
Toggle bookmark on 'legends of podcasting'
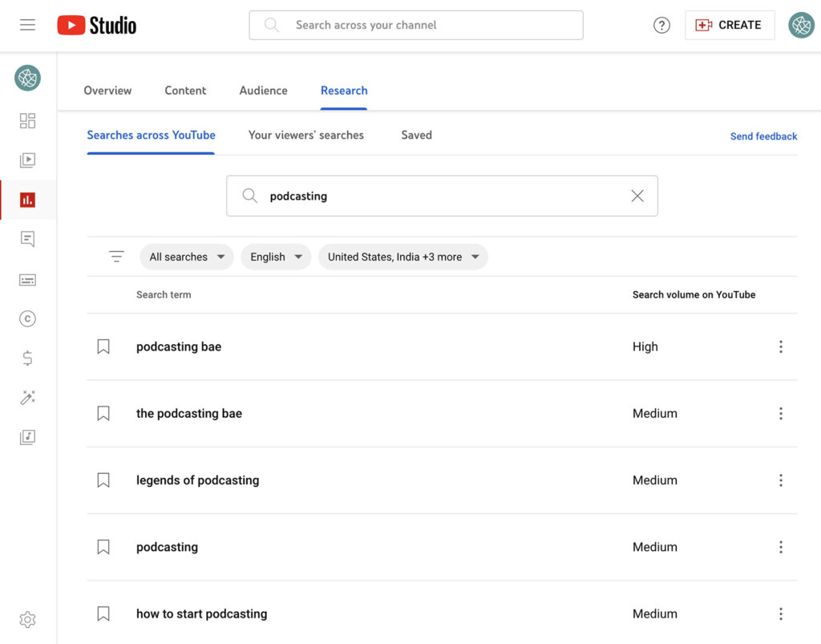tap(103, 480)
